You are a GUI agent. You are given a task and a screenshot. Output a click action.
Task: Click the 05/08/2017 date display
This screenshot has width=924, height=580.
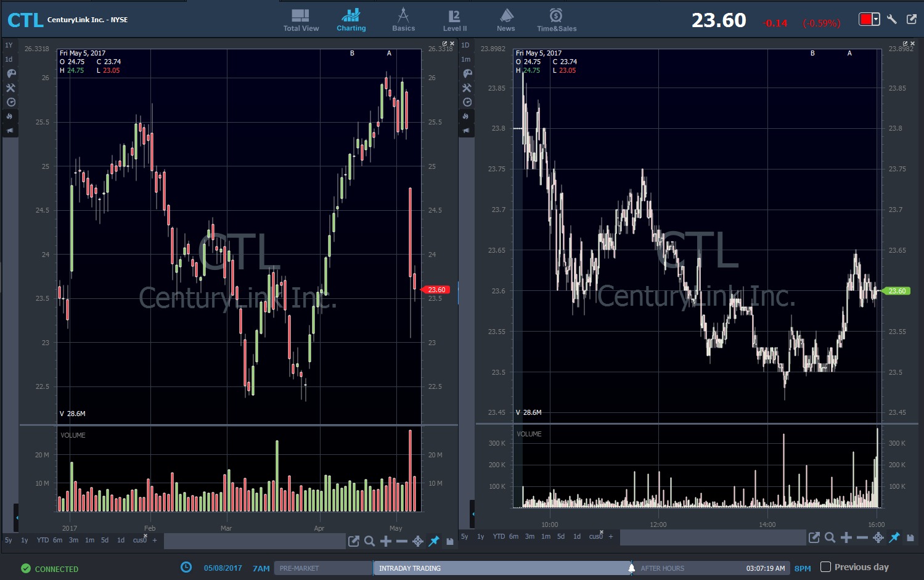223,568
